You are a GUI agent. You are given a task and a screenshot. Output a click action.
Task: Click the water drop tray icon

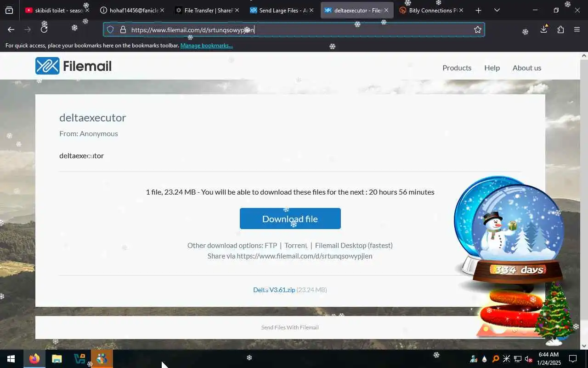(x=484, y=359)
